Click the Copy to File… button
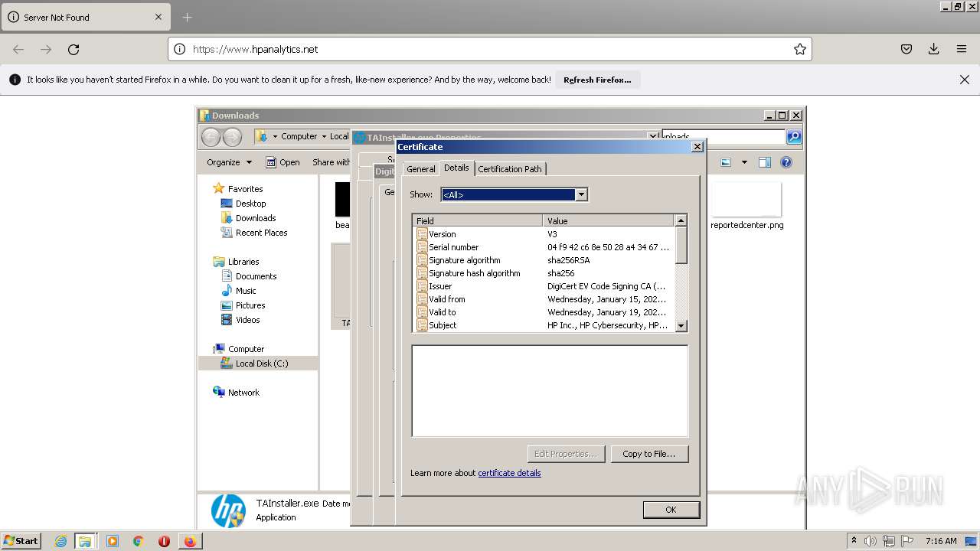This screenshot has height=551, width=980. point(649,454)
